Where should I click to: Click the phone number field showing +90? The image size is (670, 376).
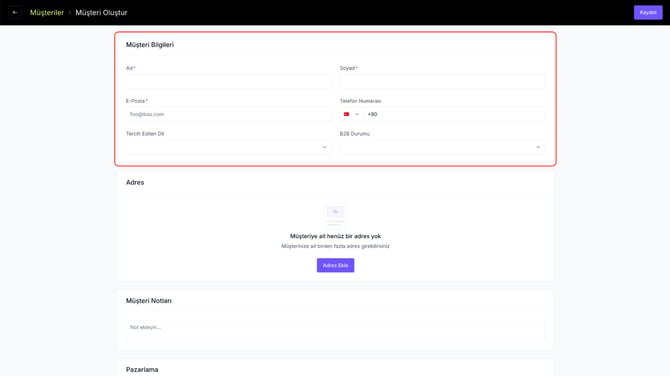(x=454, y=114)
